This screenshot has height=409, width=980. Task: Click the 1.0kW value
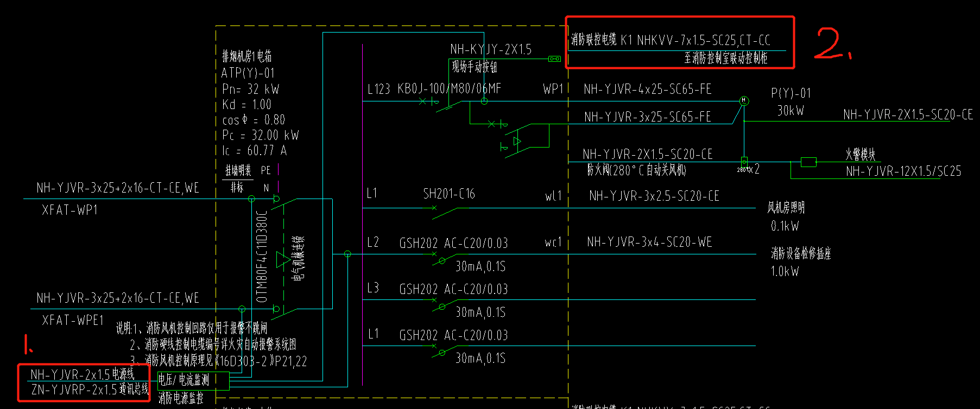point(785,271)
